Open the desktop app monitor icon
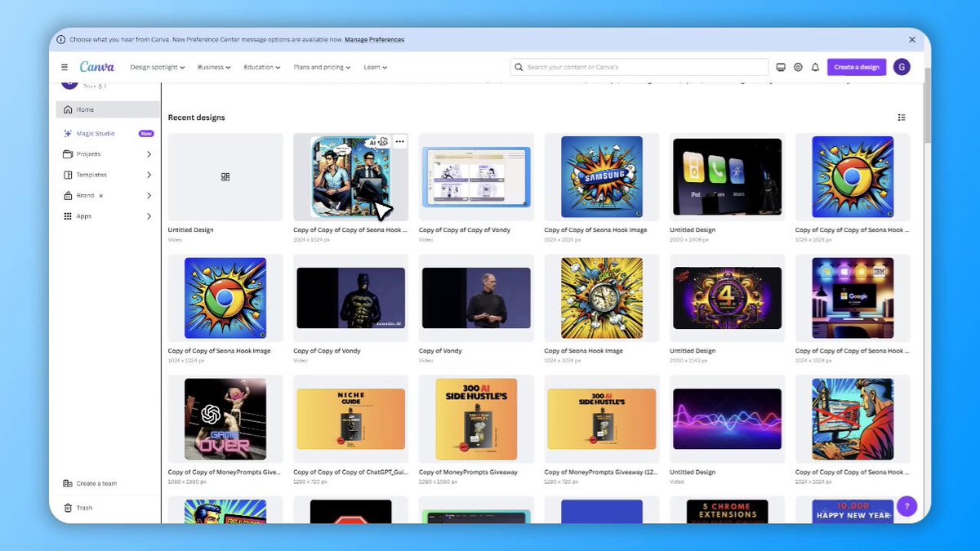The width and height of the screenshot is (980, 551). [x=781, y=67]
